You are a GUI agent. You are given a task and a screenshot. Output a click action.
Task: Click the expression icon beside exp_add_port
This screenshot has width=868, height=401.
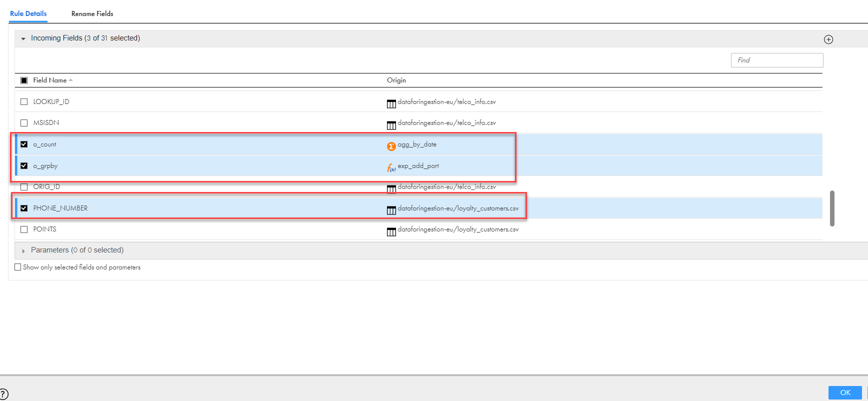[391, 168]
